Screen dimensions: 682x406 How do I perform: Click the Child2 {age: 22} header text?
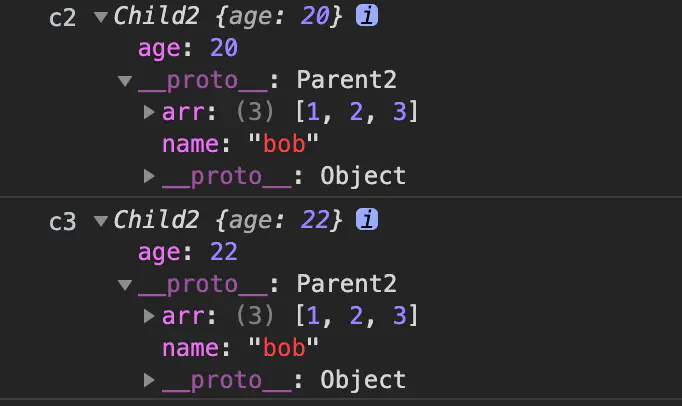pos(230,219)
